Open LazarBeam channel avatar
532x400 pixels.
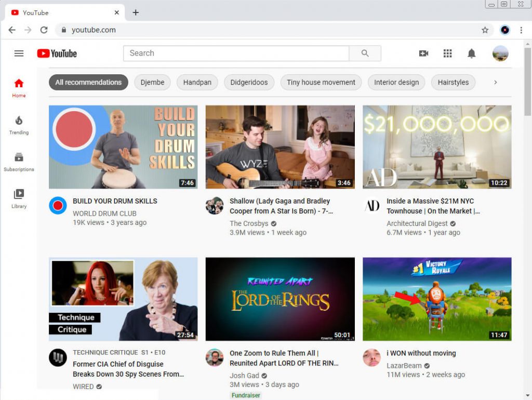coord(371,357)
